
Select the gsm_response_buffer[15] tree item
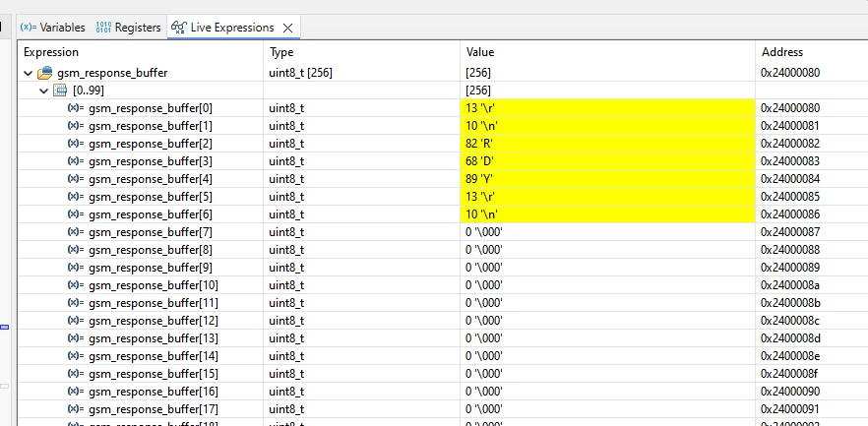click(x=154, y=374)
